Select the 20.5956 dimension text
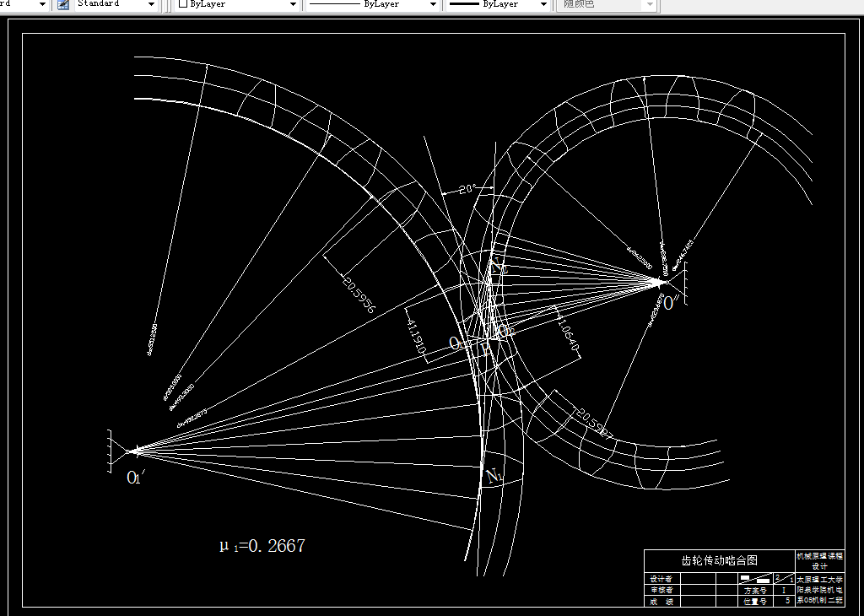This screenshot has height=616, width=864. coord(359,294)
